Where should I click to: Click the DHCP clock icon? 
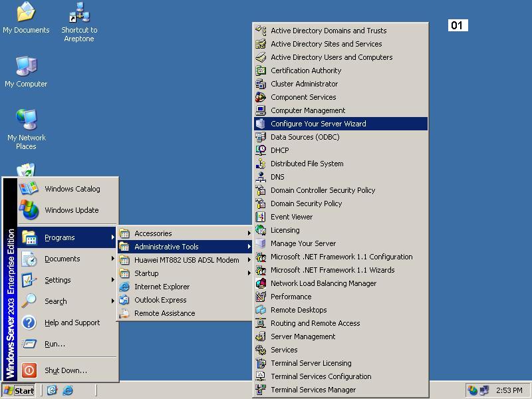[x=261, y=150]
